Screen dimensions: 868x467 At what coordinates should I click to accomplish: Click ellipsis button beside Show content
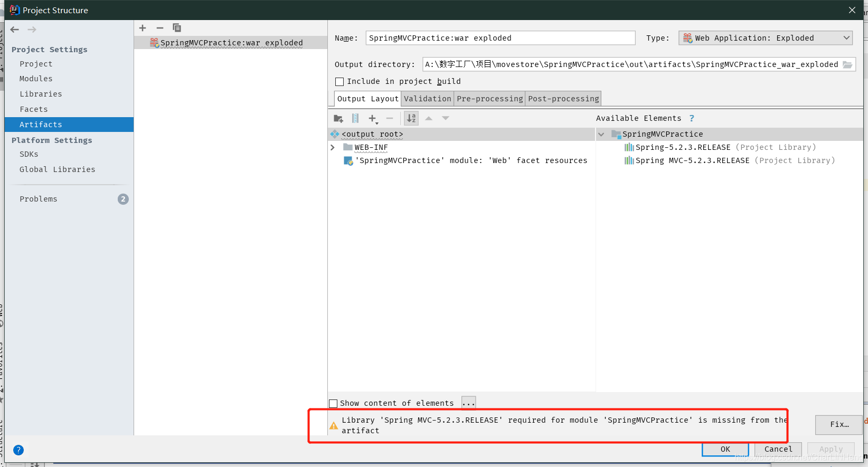point(468,403)
